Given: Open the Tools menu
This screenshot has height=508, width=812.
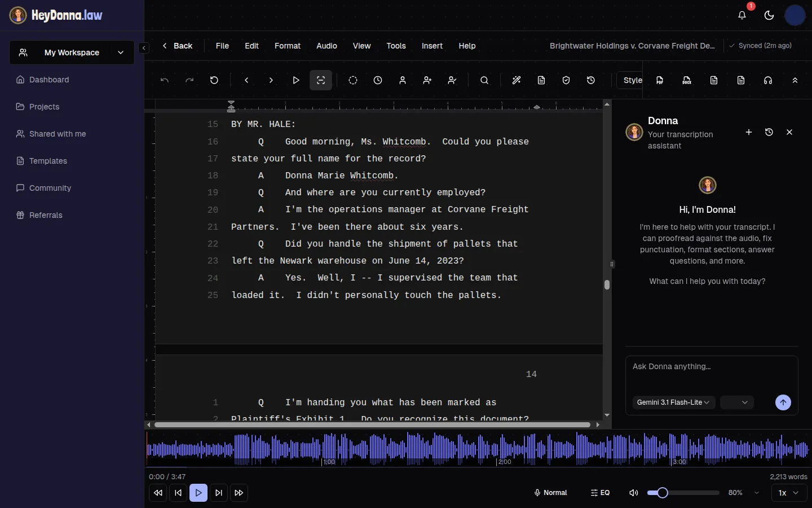Looking at the screenshot, I should tap(396, 46).
